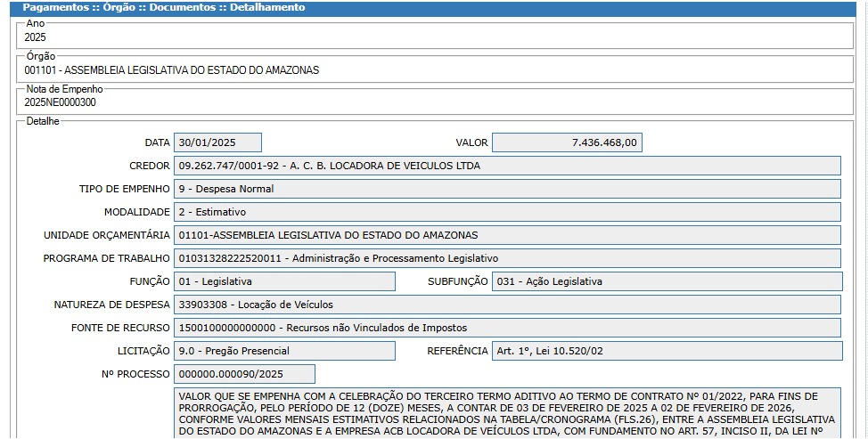This screenshot has height=439, width=868.
Task: Select the UNIDADE ORÇAMENTÁRIA field
Action: tap(507, 235)
